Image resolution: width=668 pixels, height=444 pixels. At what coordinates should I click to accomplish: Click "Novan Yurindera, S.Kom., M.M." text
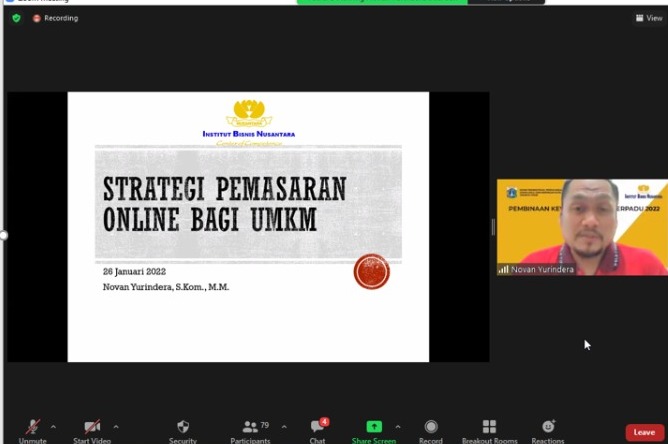[x=166, y=287]
